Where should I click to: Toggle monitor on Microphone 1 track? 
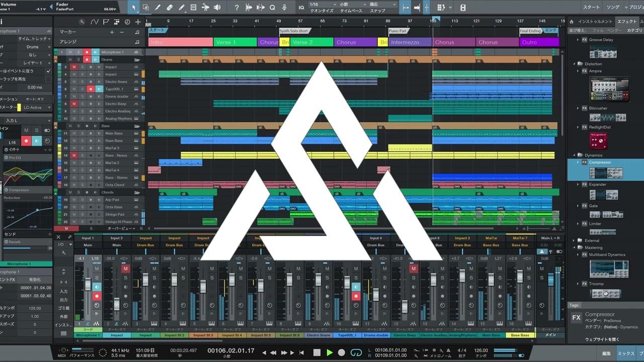(x=95, y=52)
